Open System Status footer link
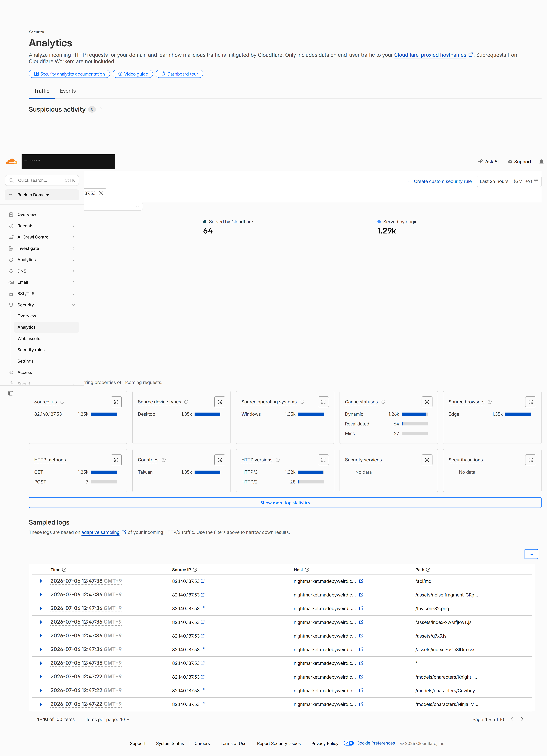The width and height of the screenshot is (547, 756). point(170,743)
